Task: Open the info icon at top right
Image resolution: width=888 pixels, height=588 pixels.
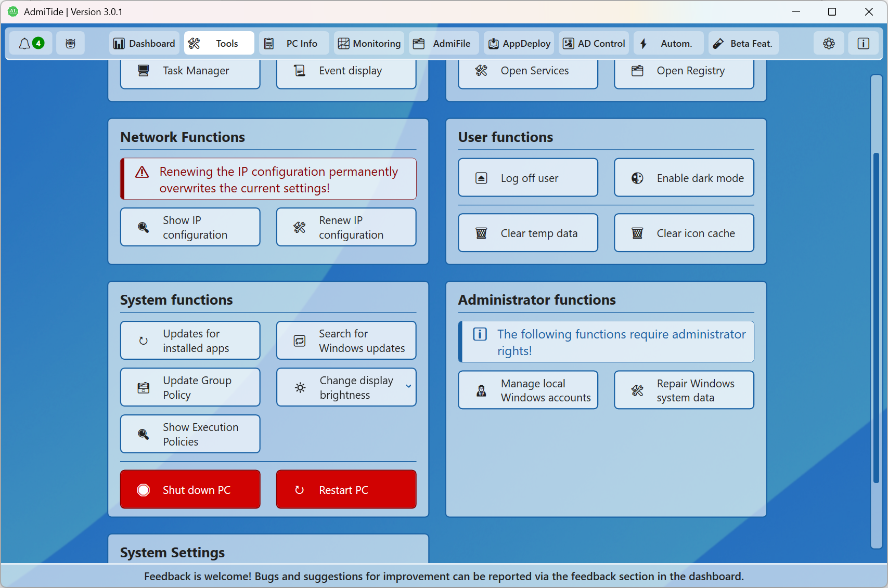Action: click(x=863, y=44)
